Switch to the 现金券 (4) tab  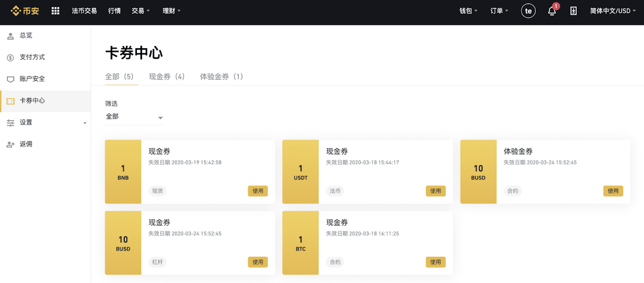(167, 76)
